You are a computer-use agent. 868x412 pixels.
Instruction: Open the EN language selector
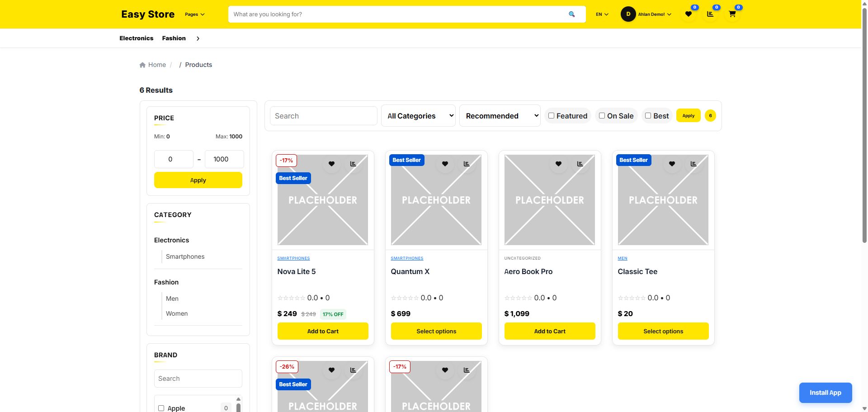[602, 14]
